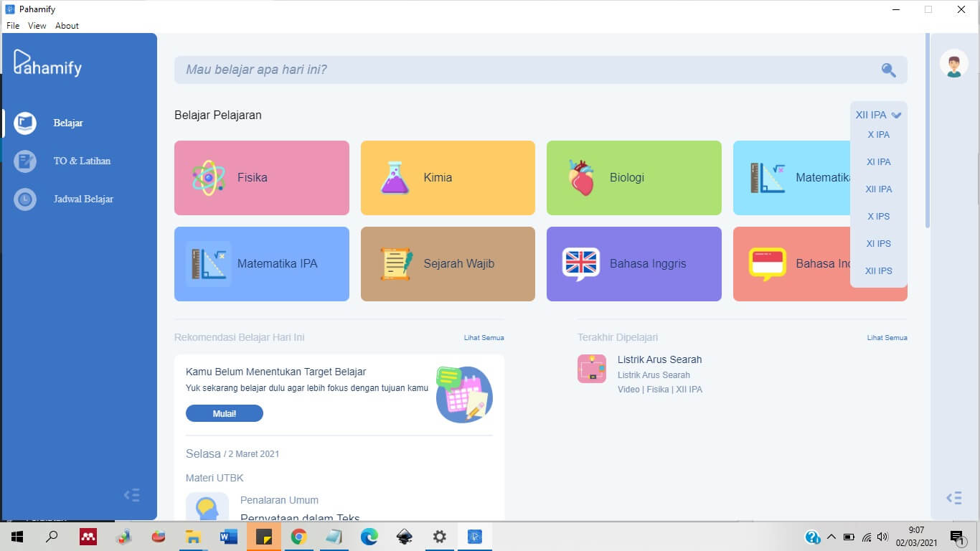
Task: Click the Mulai! button
Action: click(225, 413)
